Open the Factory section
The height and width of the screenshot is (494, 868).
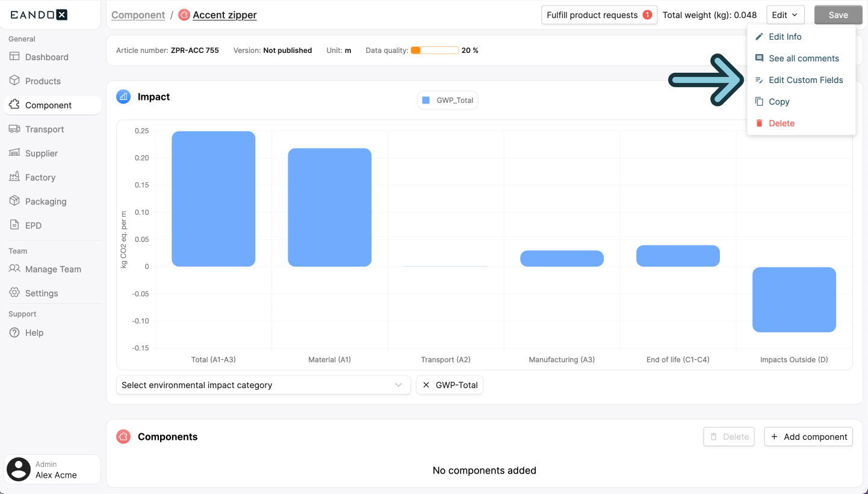point(42,177)
